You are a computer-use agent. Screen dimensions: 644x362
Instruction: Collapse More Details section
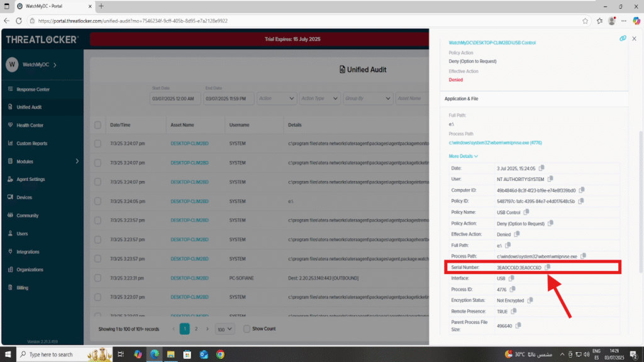(x=464, y=156)
